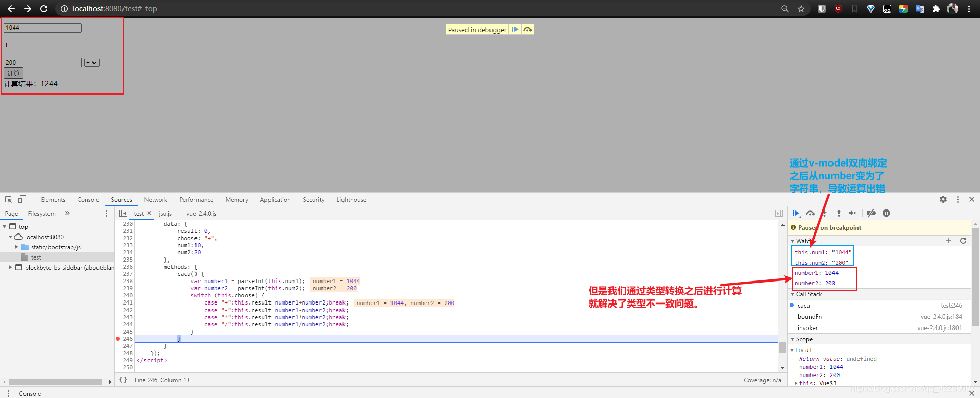
Task: Open the Chrome three-dot menu
Action: point(969,9)
